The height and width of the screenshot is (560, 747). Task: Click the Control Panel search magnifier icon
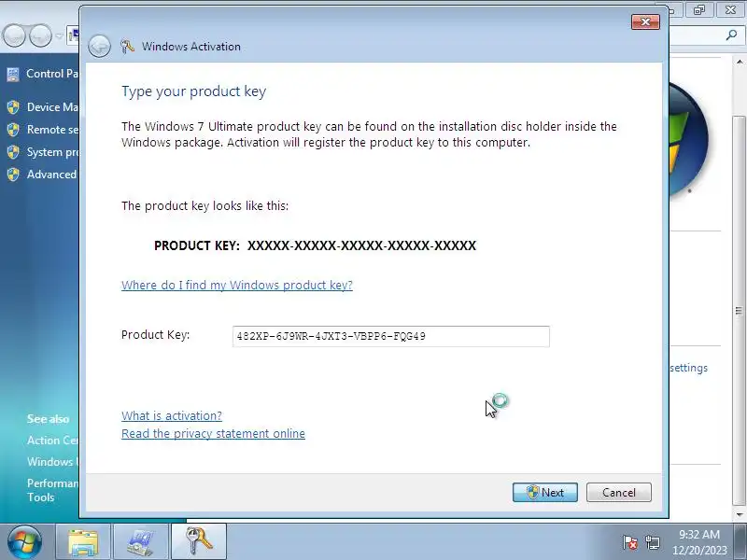(731, 35)
